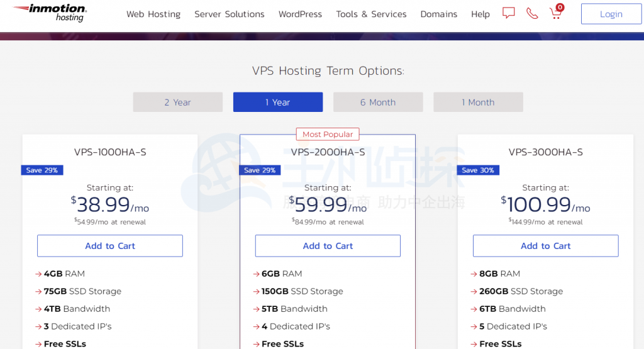Open the Domains menu
The width and height of the screenshot is (644, 349).
[x=438, y=14]
